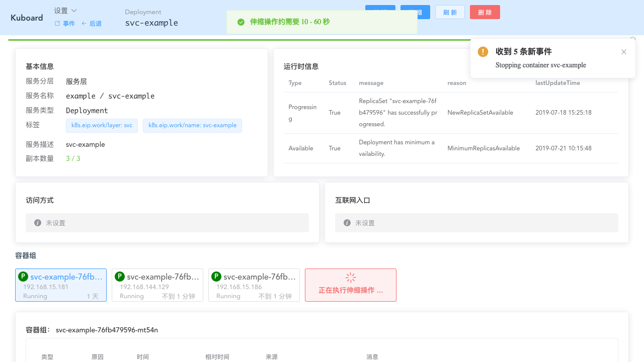Click the orange warning icon in the event notification
Screen dimensions: 644x362
482,52
